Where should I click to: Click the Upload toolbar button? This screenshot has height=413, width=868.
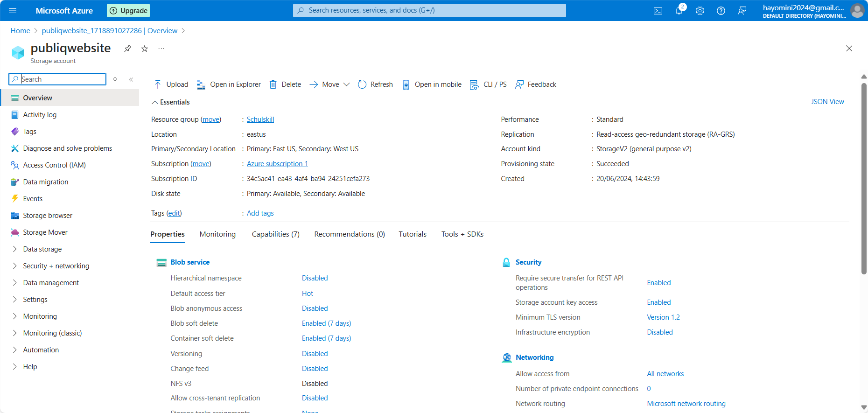click(171, 84)
